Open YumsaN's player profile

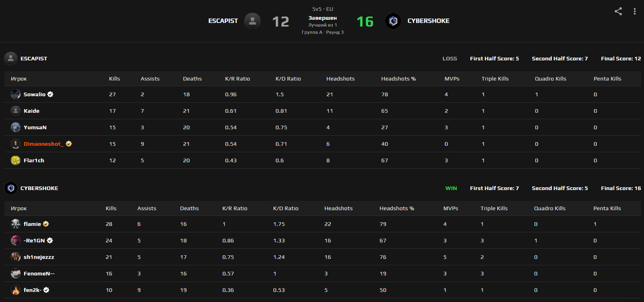click(35, 127)
